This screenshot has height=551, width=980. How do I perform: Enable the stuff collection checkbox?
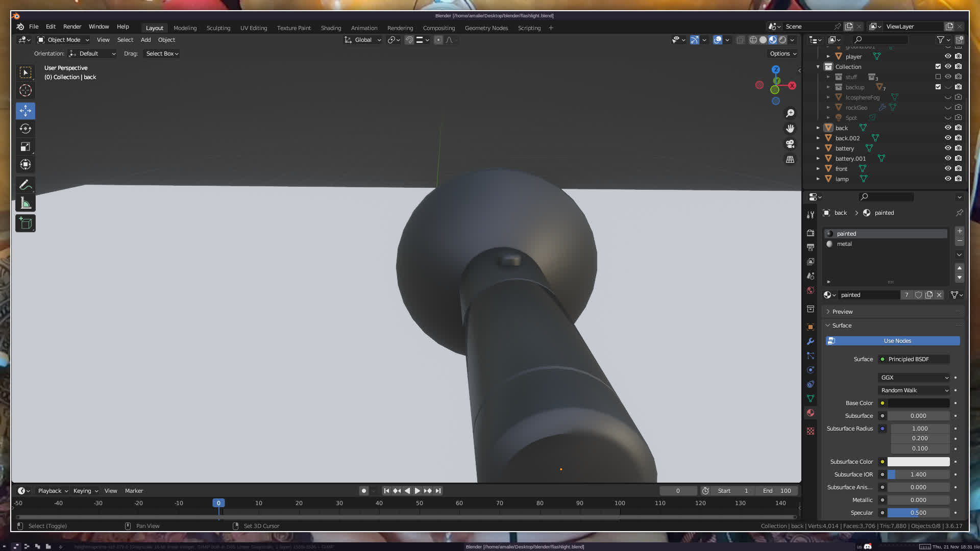[938, 77]
